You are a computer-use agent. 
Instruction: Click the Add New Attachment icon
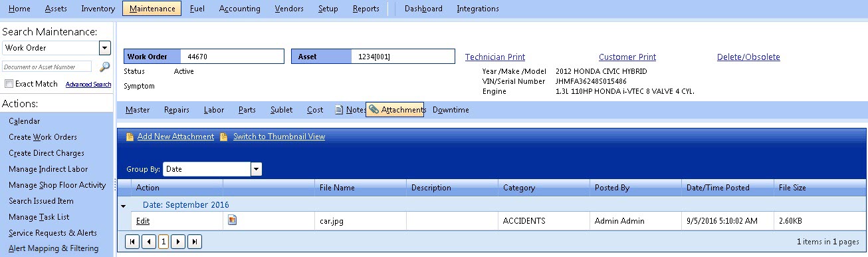coord(130,136)
